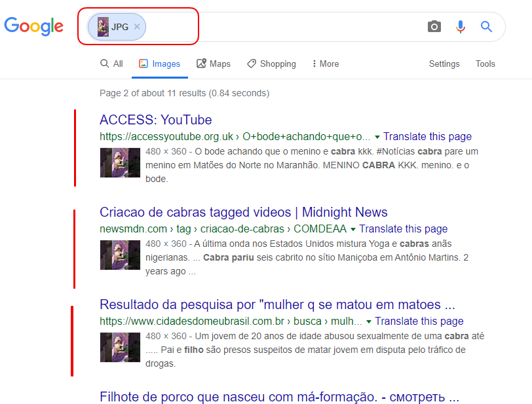Expand the cidadesdomeubrasil result dropdown arrow
Viewport: 532px width, 404px height.
click(369, 322)
